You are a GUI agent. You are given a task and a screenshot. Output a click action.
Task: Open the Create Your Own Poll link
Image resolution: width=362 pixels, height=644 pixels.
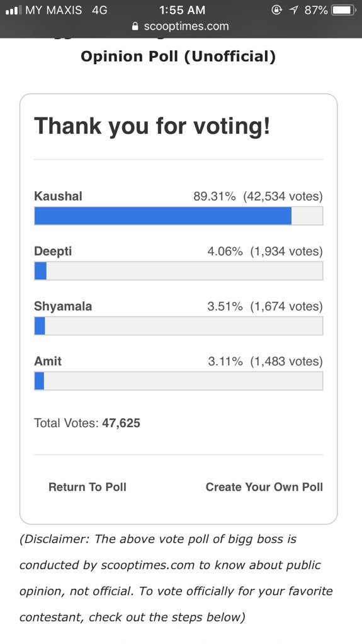[264, 487]
